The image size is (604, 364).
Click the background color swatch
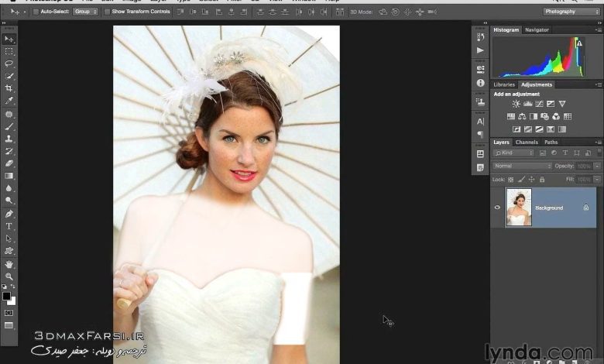(12, 301)
